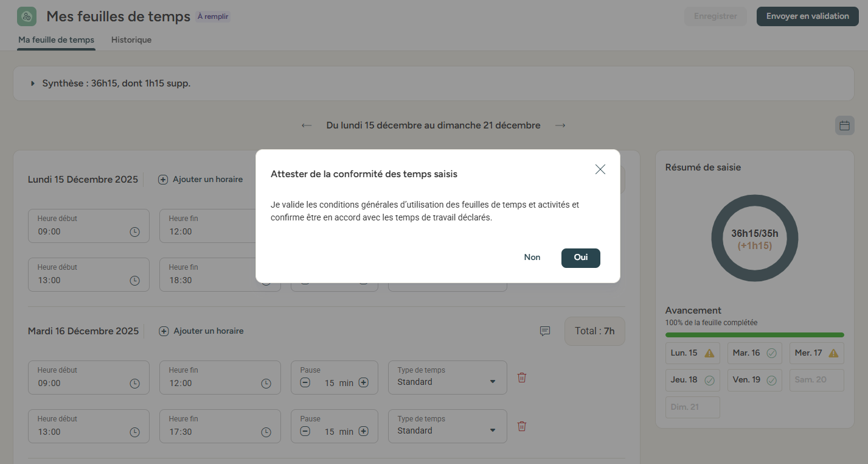868x464 pixels.
Task: Delete Tuesday's second time slot
Action: [x=521, y=426]
